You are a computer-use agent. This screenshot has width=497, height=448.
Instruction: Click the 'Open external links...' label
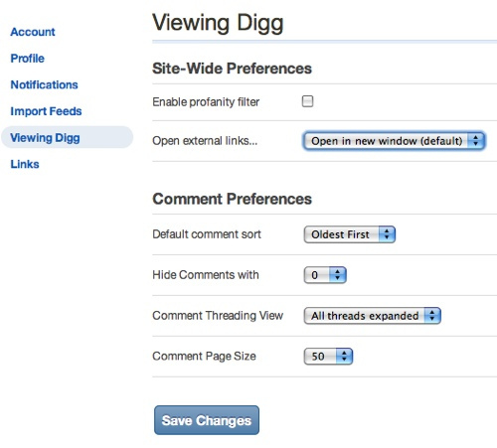tap(205, 141)
